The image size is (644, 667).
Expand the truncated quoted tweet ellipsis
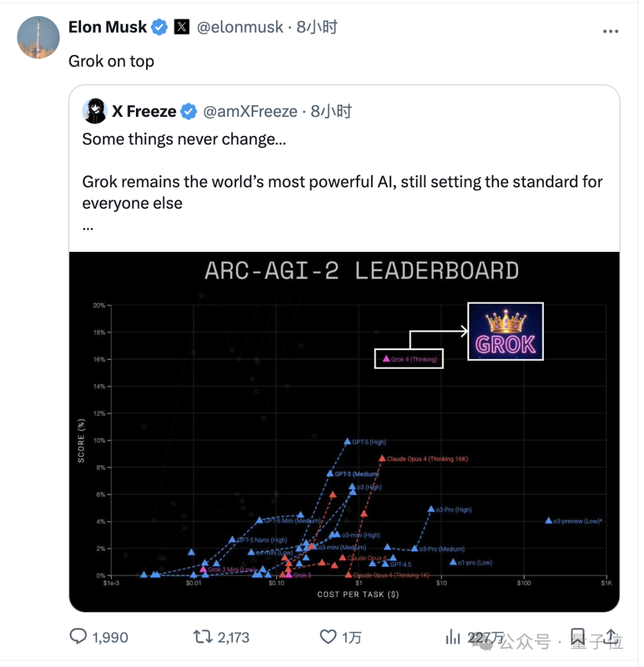[x=88, y=228]
